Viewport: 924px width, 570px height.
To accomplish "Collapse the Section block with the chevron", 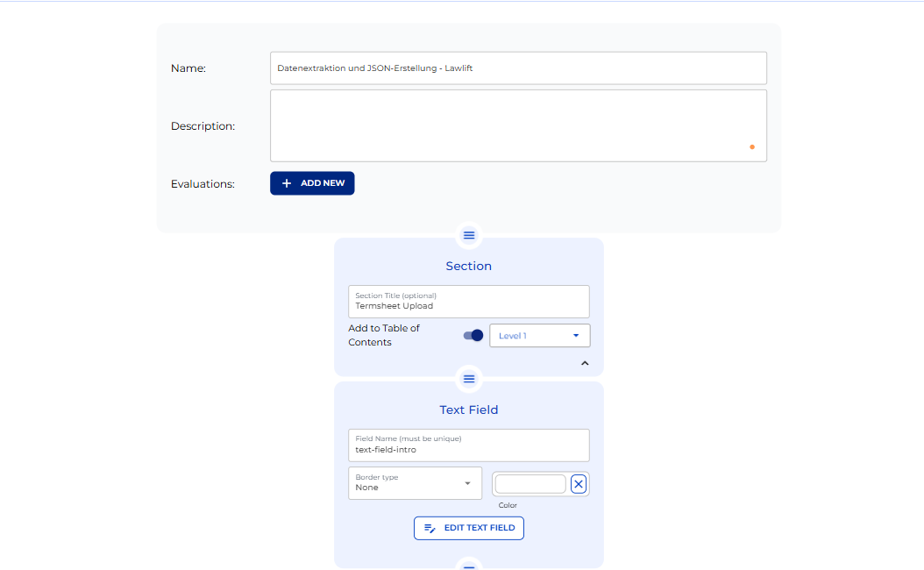I will pos(585,362).
